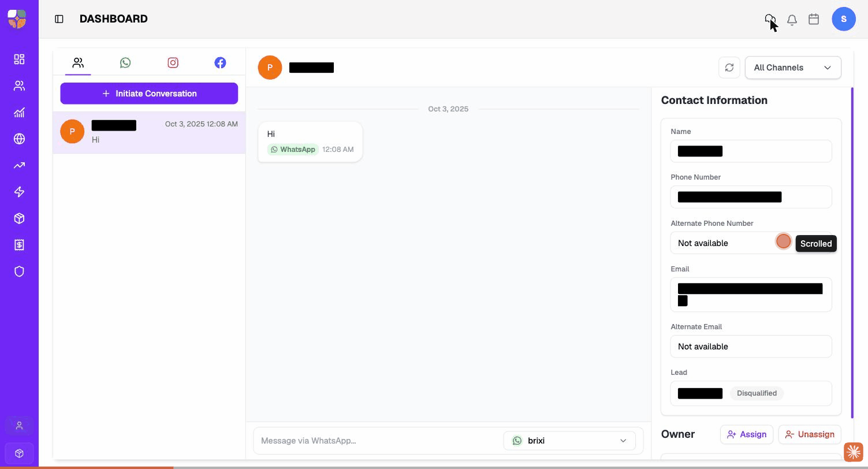Click the orange P avatar in chat header
This screenshot has width=868, height=469.
click(x=270, y=68)
